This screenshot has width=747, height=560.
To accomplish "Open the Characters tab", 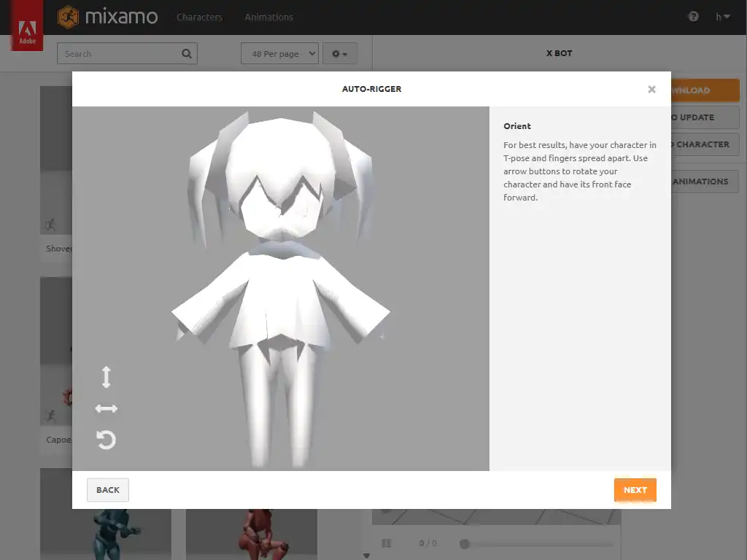I will coord(199,17).
